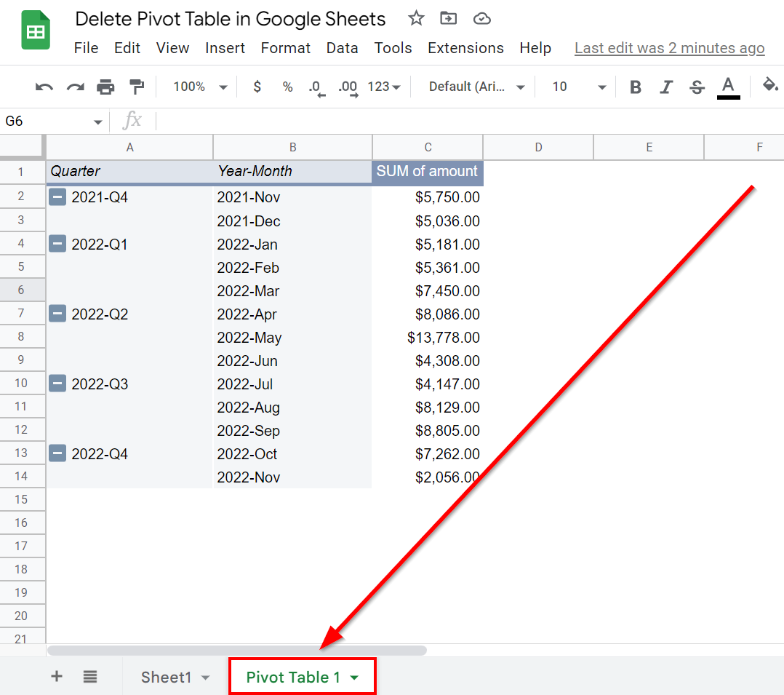
Task: Click the G6 Name box
Action: tap(47, 121)
